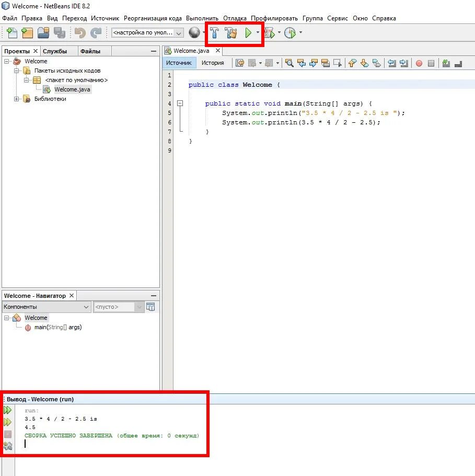Select Источник editor view button
The image size is (475, 476).
[179, 63]
